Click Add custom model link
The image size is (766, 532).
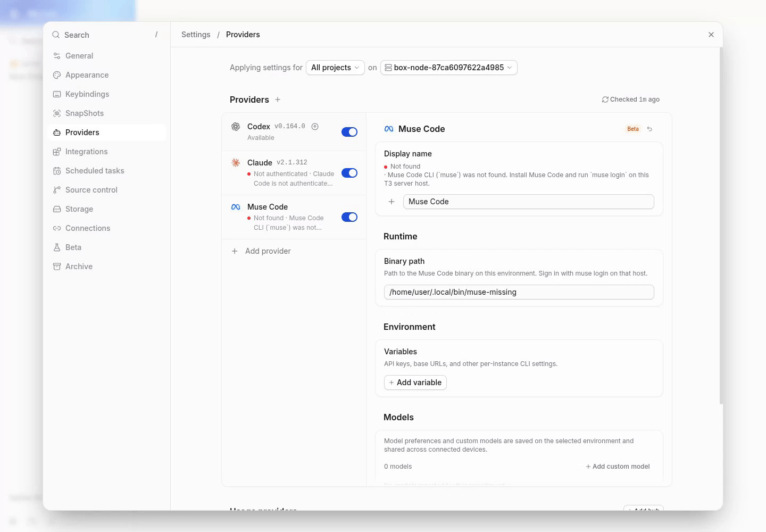coord(618,467)
